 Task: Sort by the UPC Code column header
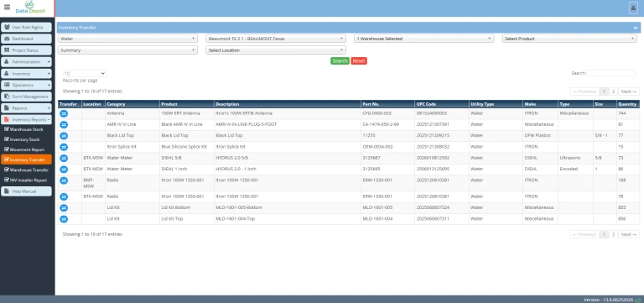point(442,104)
